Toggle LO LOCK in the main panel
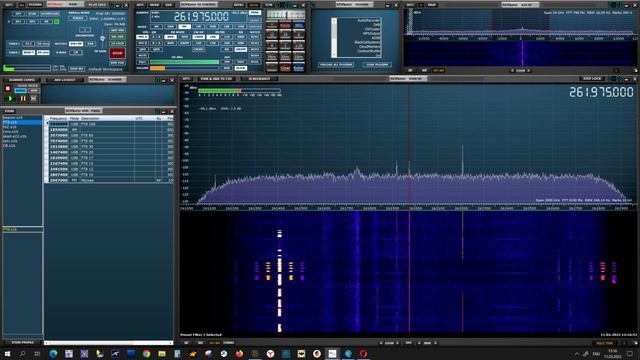Screen dimensions: 640x360 118,43
